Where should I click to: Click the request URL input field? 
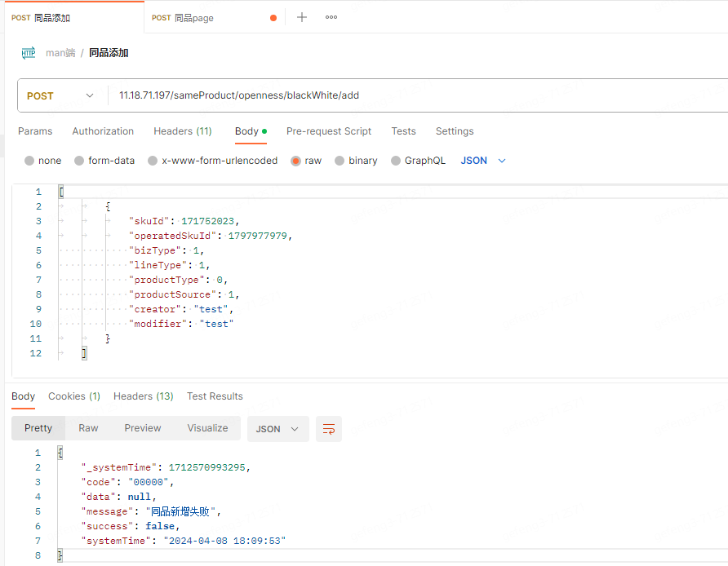[x=326, y=95]
